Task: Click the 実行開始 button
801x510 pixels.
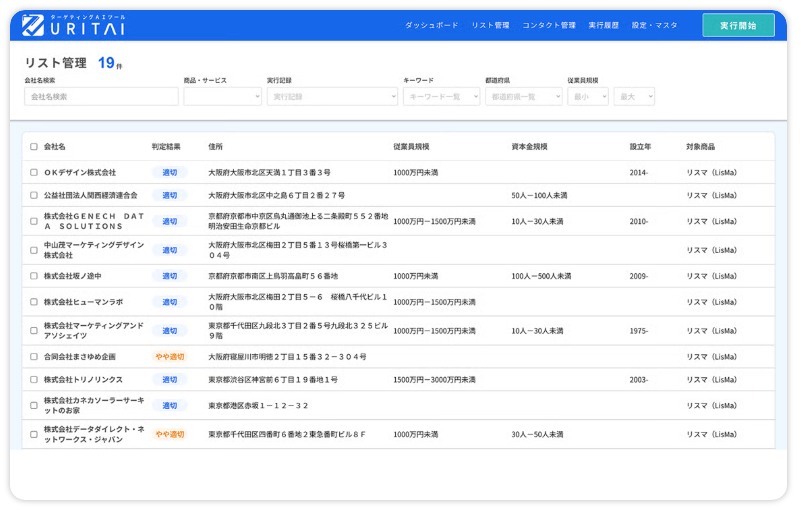Action: click(x=738, y=25)
